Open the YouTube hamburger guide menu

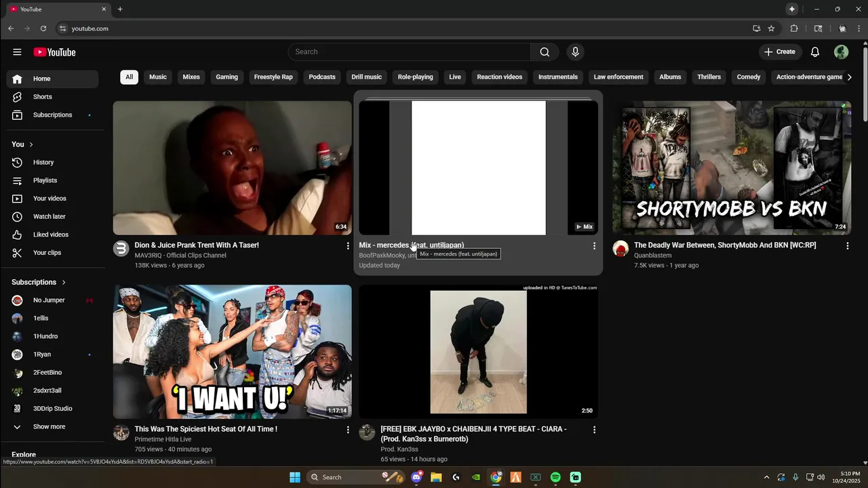pos(17,52)
